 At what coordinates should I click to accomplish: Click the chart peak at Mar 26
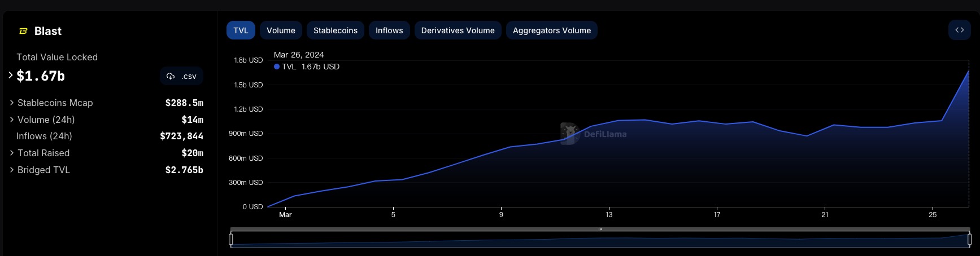(969, 71)
